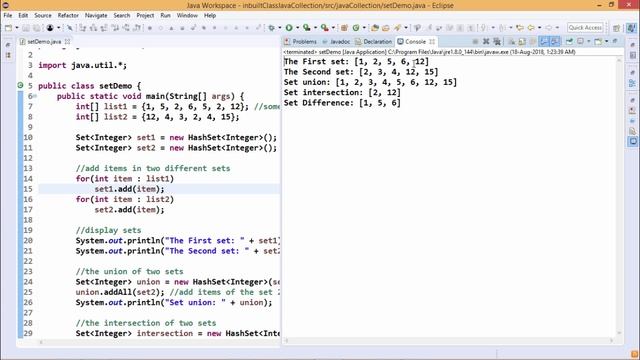Viewport: 640px width, 360px height.
Task: Open the File menu
Action: pyautogui.click(x=8, y=16)
